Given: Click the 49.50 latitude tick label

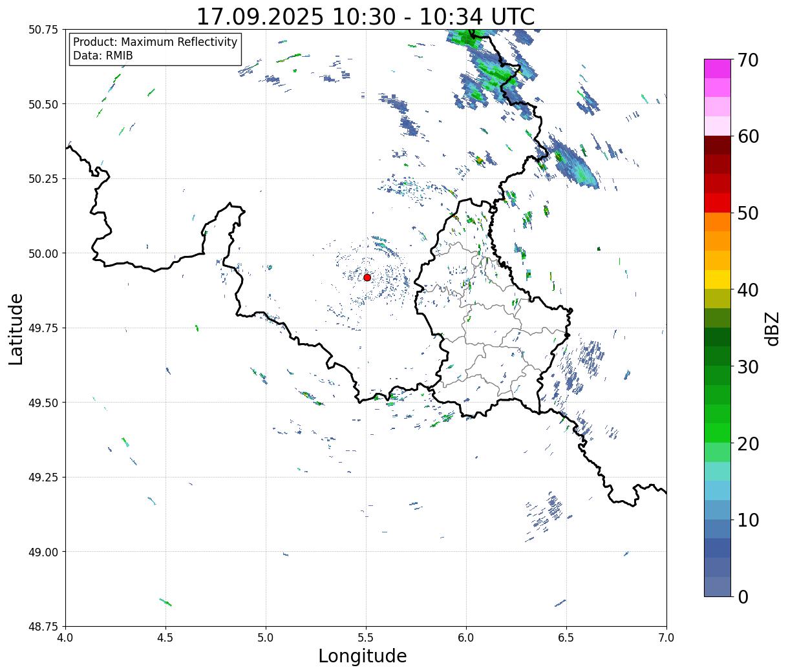Looking at the screenshot, I should [x=43, y=403].
